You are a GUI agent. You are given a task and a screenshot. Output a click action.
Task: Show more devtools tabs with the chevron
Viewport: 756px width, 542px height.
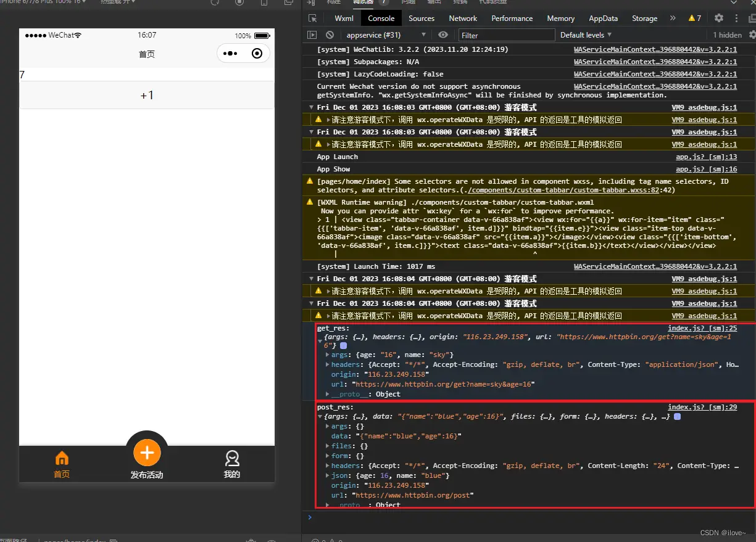point(673,18)
